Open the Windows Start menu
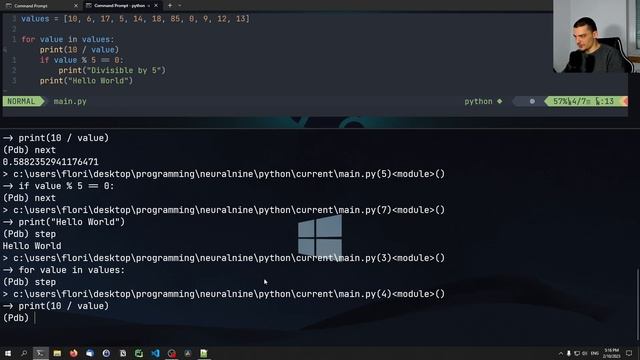The image size is (640, 360). [8, 353]
